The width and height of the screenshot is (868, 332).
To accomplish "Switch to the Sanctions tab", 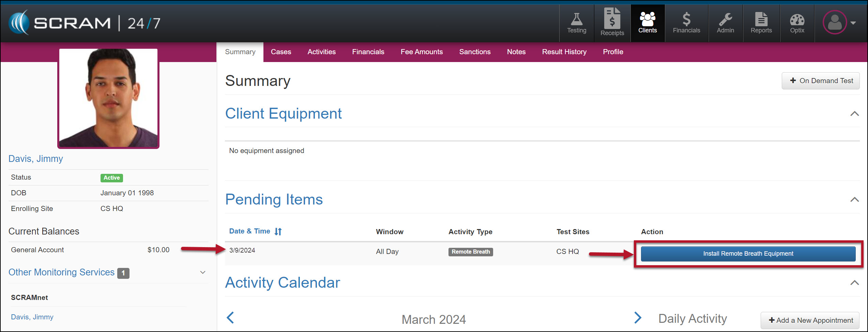I will coord(475,52).
